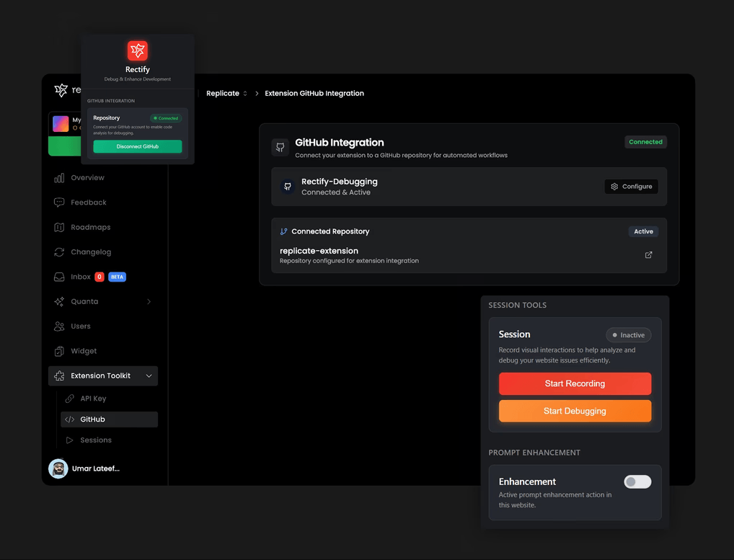Click the workspace gradient thumbnail
Viewport: 734px width, 560px height.
click(x=61, y=123)
